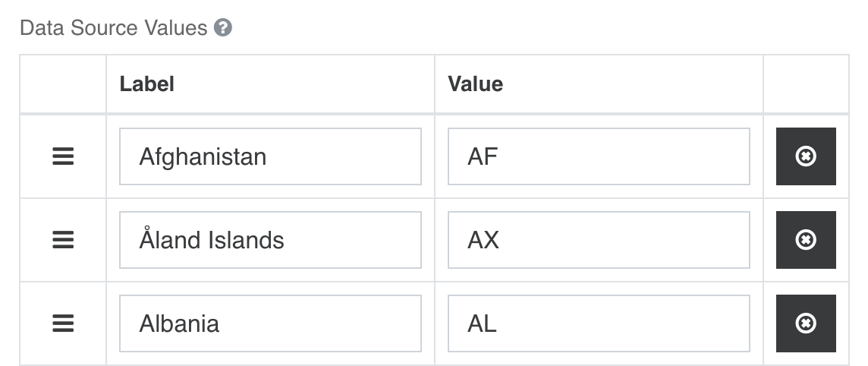Image resolution: width=868 pixels, height=366 pixels.
Task: Focus the AX value field
Action: click(x=599, y=240)
